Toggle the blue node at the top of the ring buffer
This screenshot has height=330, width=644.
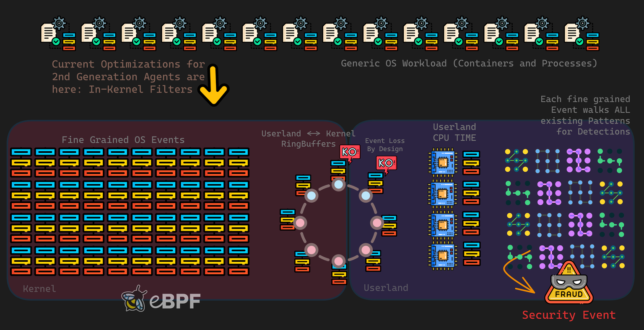(x=338, y=184)
